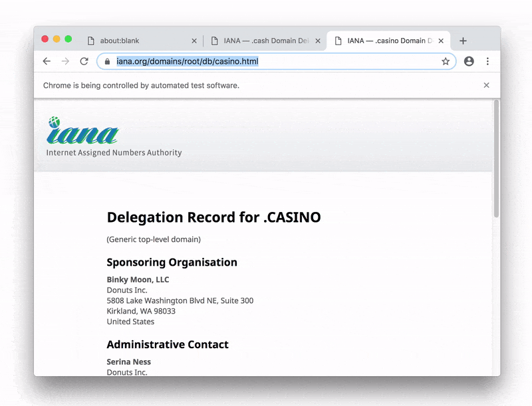Close the .casino Domain tab
The height and width of the screenshot is (406, 532).
440,41
